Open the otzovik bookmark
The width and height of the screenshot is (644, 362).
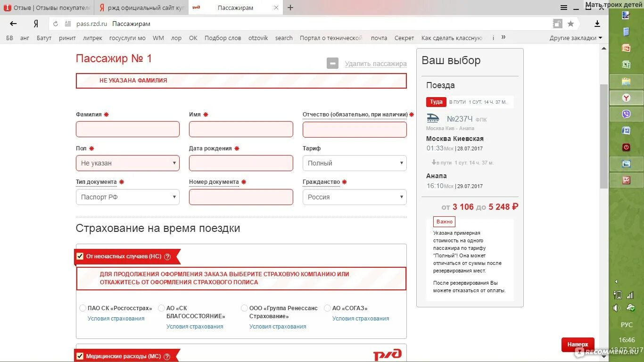(x=258, y=38)
